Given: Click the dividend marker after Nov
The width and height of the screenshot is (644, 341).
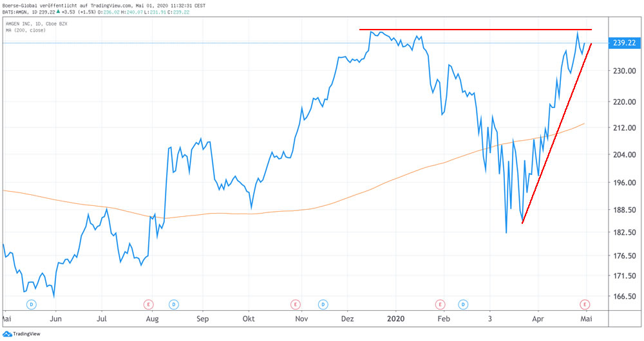Looking at the screenshot, I should 323,303.
